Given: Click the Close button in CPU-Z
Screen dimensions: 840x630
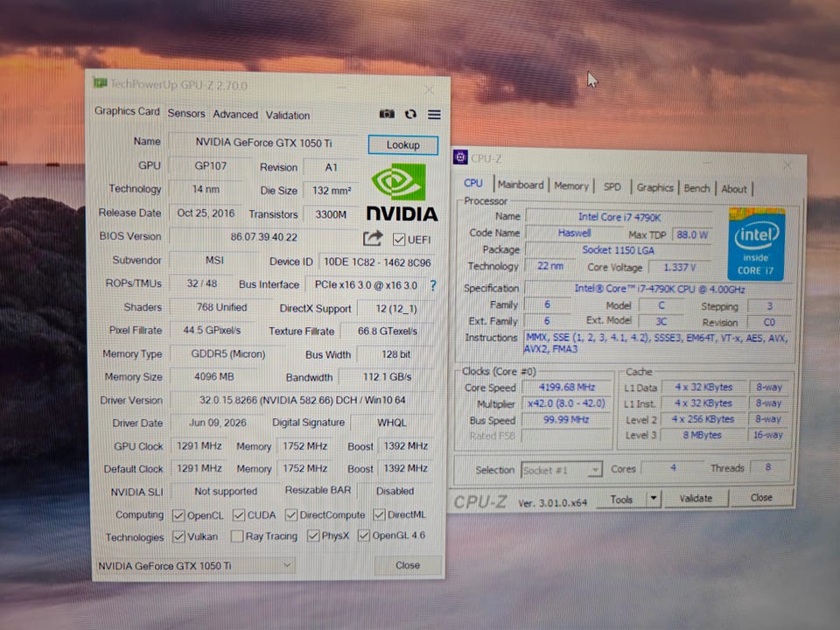Looking at the screenshot, I should (x=760, y=498).
